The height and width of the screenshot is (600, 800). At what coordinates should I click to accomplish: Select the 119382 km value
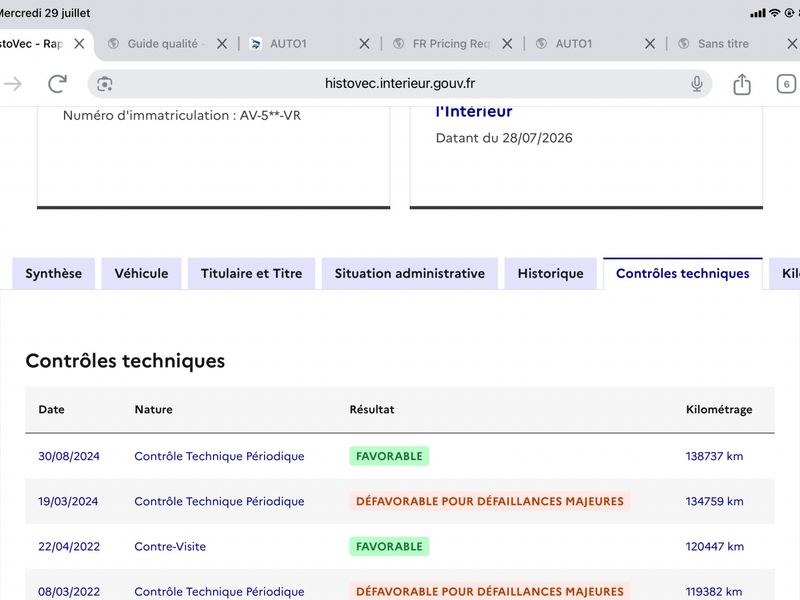tap(714, 591)
